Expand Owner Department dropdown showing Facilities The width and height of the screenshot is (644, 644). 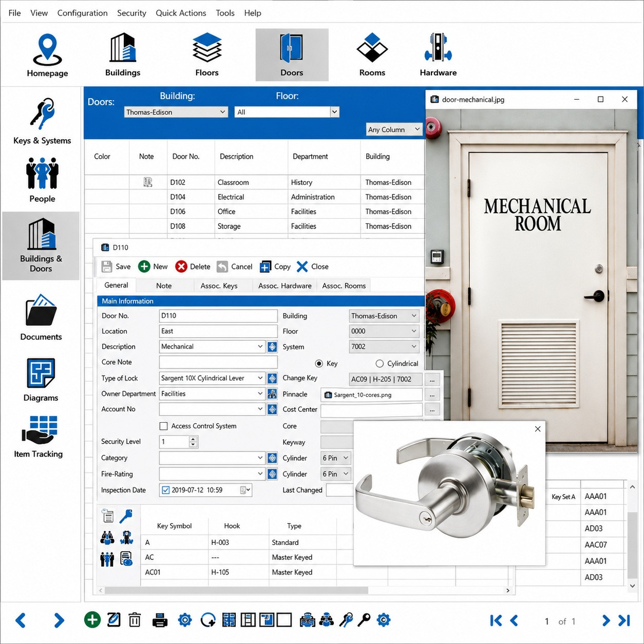[260, 394]
